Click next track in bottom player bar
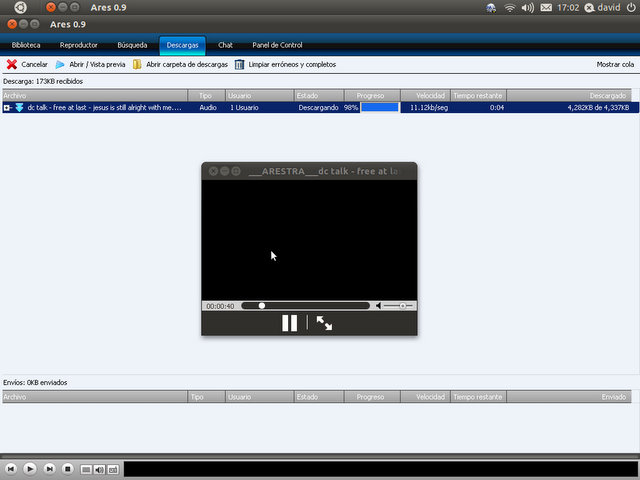The image size is (640, 480). [49, 469]
